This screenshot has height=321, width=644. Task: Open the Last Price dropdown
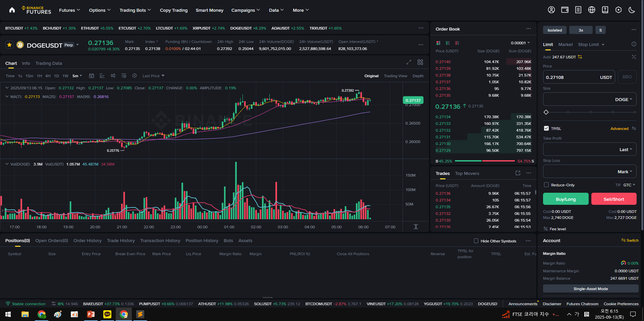pyautogui.click(x=153, y=76)
